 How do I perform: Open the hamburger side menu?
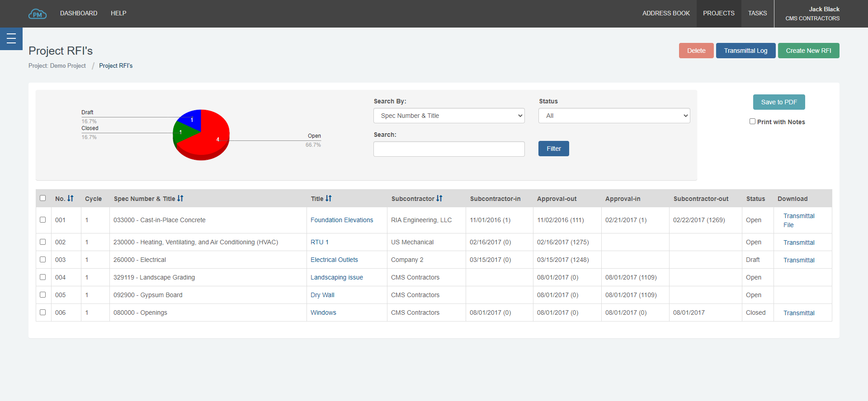[x=11, y=39]
